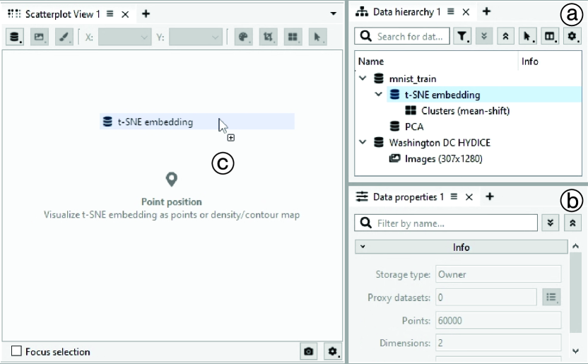Click the dragged t-SNE embedding item in scatterplot
Viewport: 588px width, 364px height.
click(197, 122)
